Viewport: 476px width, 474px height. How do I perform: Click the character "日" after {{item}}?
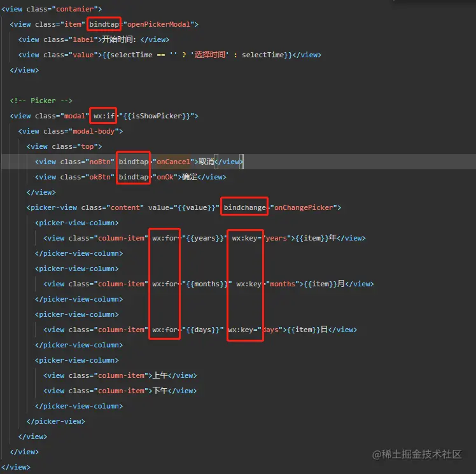tap(324, 330)
